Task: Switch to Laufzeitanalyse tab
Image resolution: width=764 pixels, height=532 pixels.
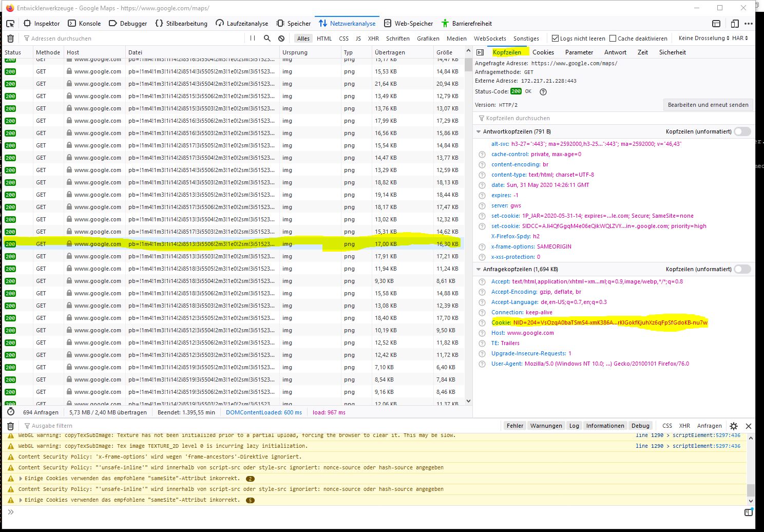Action: click(242, 24)
